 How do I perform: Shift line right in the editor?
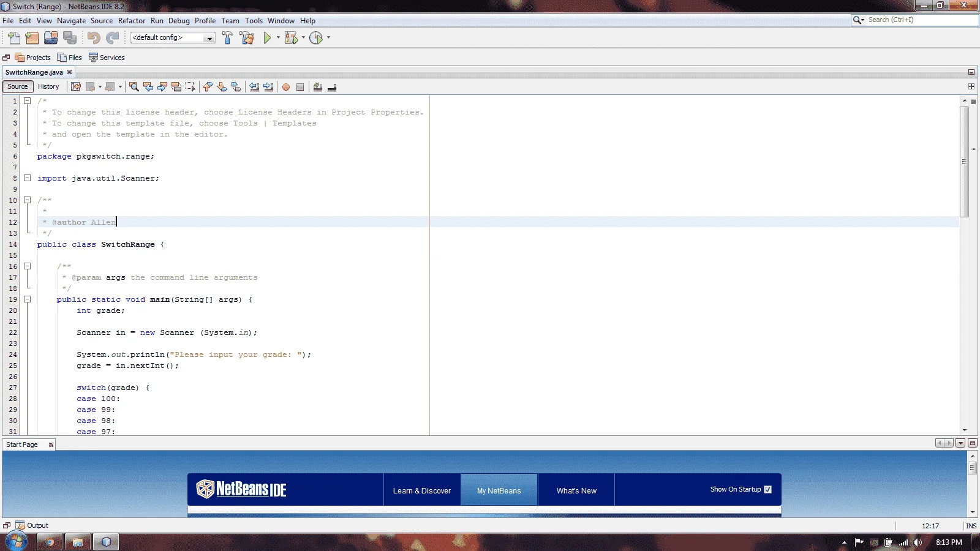click(268, 87)
